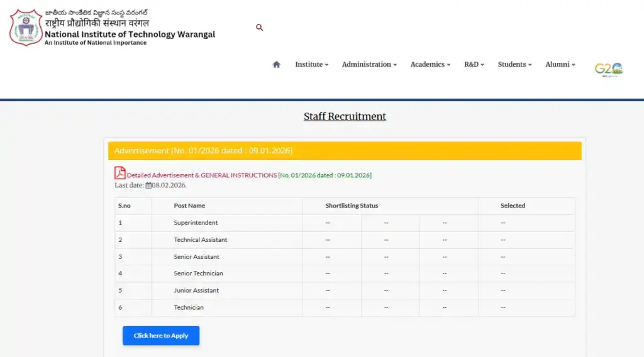Select the Advertisement No. 01/2026 yellow header

(x=345, y=151)
